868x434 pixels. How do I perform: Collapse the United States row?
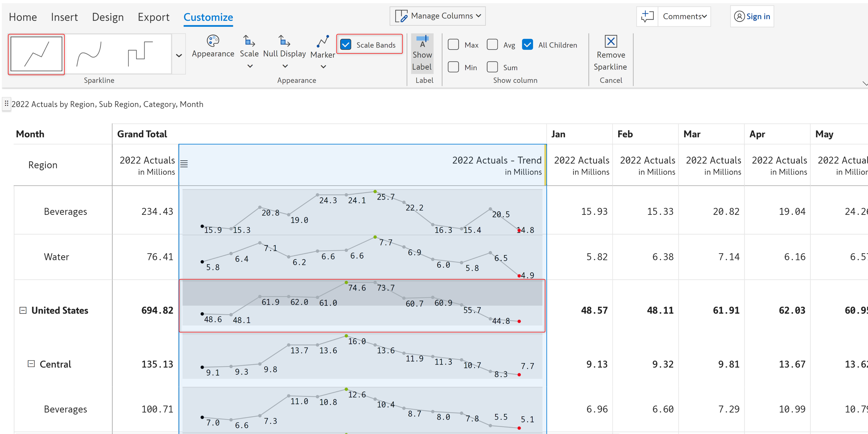coord(23,310)
